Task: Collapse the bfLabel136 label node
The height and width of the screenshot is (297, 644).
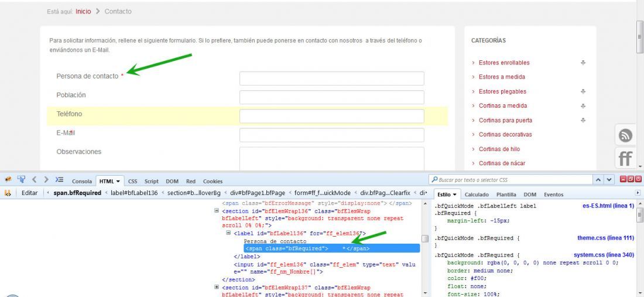Action: coord(229,233)
